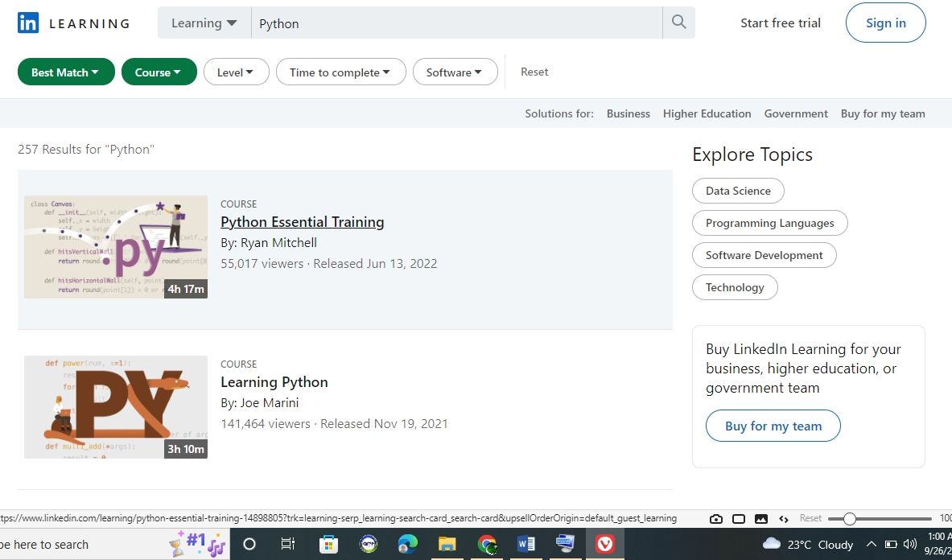
Task: Open the Python Essential Training course title
Action: (303, 222)
